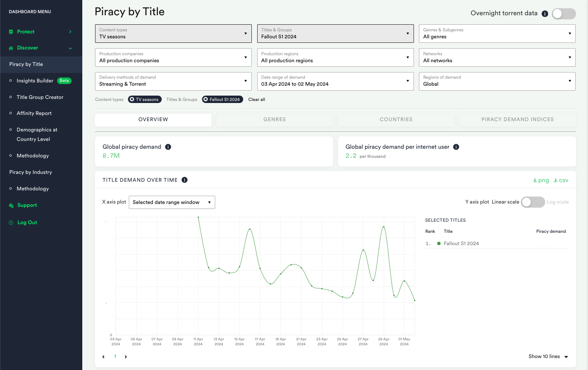Click the 2.2 per thousand value
588x370 pixels.
(x=351, y=156)
